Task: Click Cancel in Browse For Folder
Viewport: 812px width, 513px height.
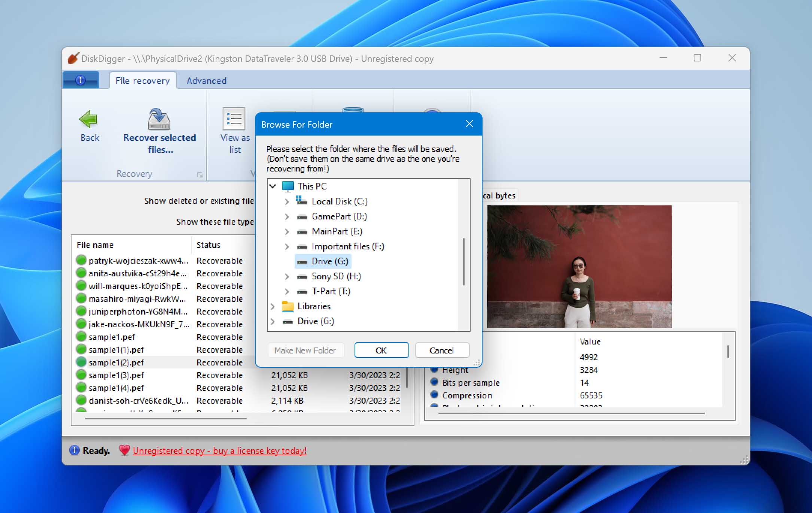Action: [x=442, y=350]
